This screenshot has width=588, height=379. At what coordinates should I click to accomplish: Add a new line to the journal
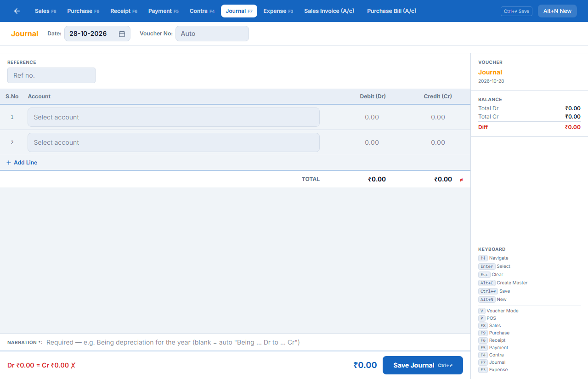[x=22, y=163]
